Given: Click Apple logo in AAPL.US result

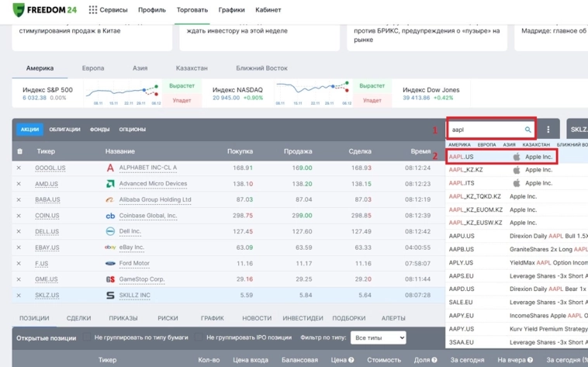Looking at the screenshot, I should coord(517,157).
